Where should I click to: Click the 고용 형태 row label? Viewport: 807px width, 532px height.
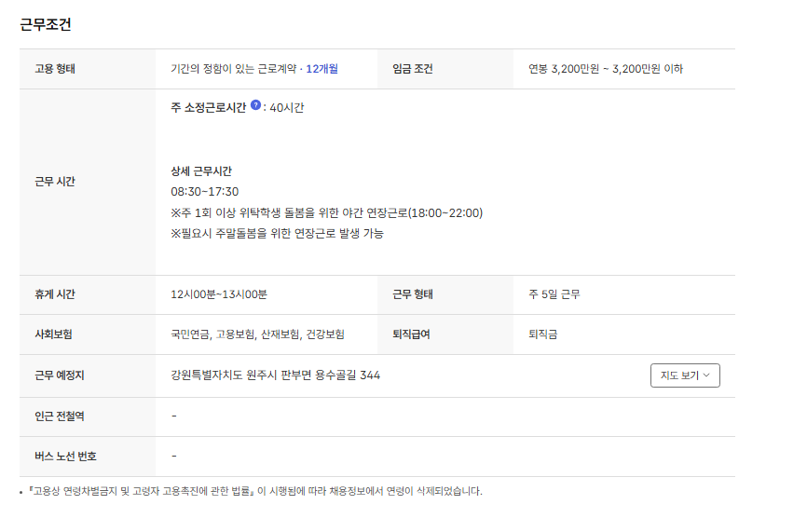point(55,69)
